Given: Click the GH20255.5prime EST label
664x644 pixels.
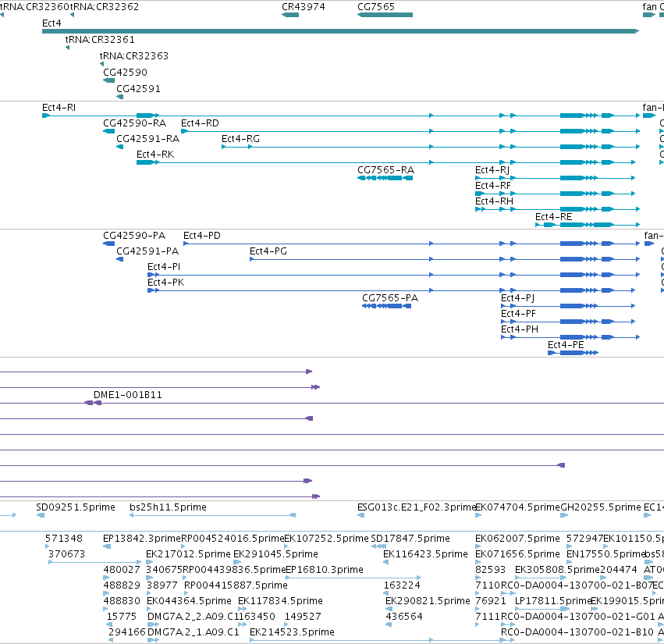Looking at the screenshot, I should pos(601,507).
